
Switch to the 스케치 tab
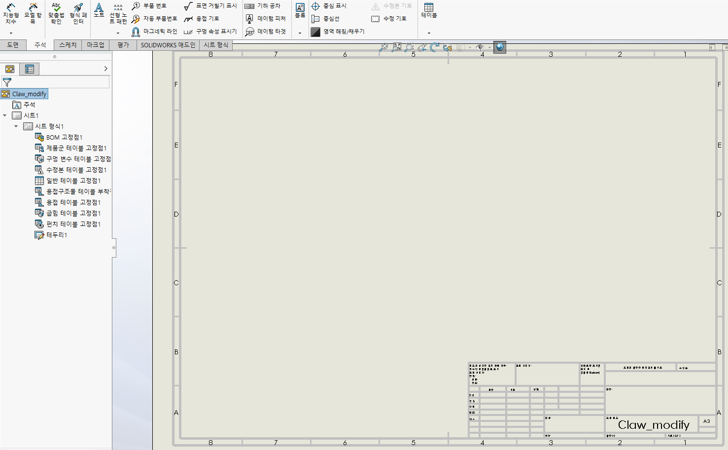tap(68, 45)
